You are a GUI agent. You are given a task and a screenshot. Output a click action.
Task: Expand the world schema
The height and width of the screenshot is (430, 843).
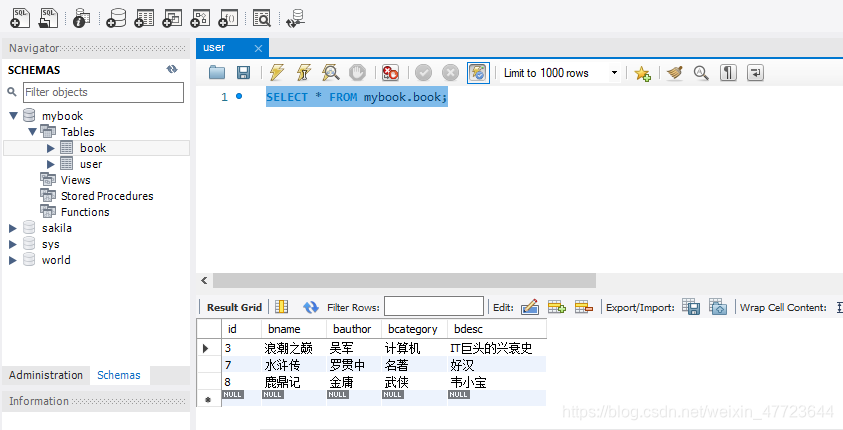(x=13, y=260)
